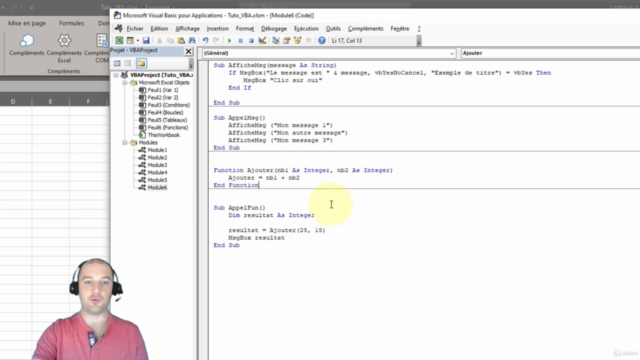Click View Code icon in Project pane
The image size is (640, 360).
click(x=117, y=63)
